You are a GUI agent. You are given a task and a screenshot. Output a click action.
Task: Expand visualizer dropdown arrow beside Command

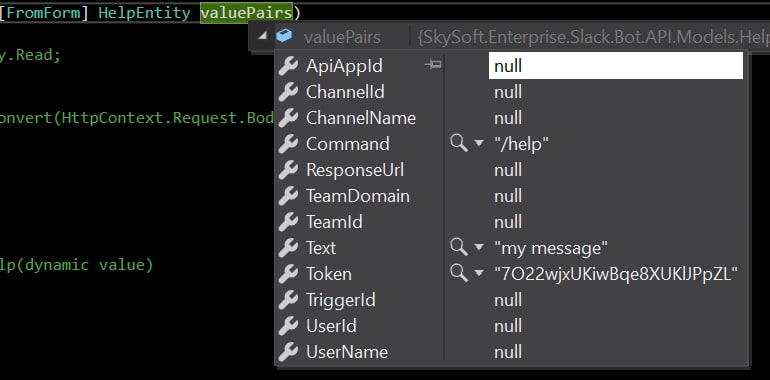479,143
